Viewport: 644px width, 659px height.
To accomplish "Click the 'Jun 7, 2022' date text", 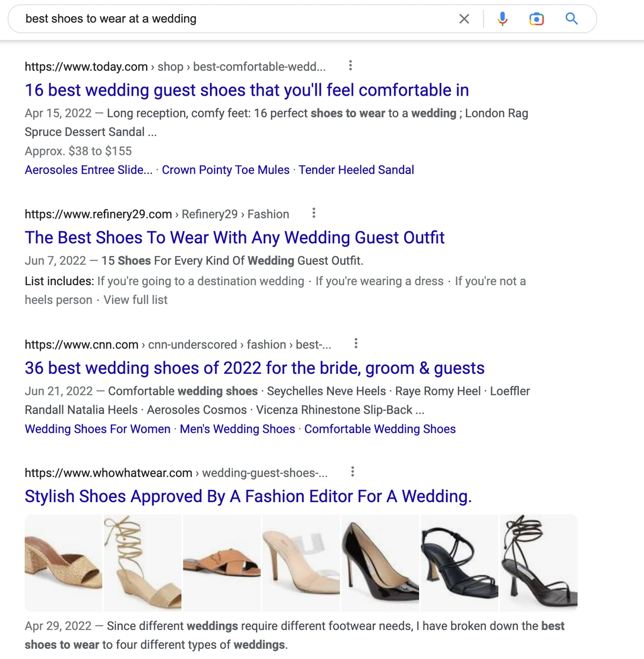I will pyautogui.click(x=55, y=260).
